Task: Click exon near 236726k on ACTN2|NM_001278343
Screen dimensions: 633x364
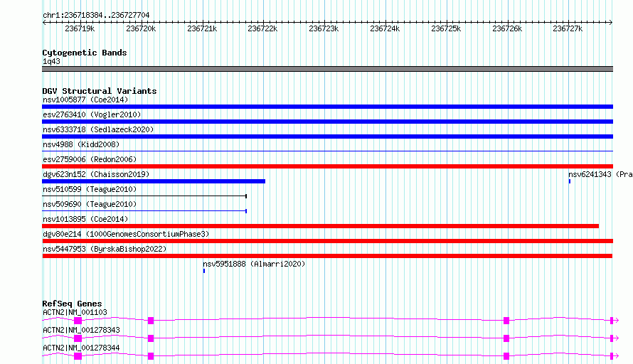Action: click(x=506, y=338)
